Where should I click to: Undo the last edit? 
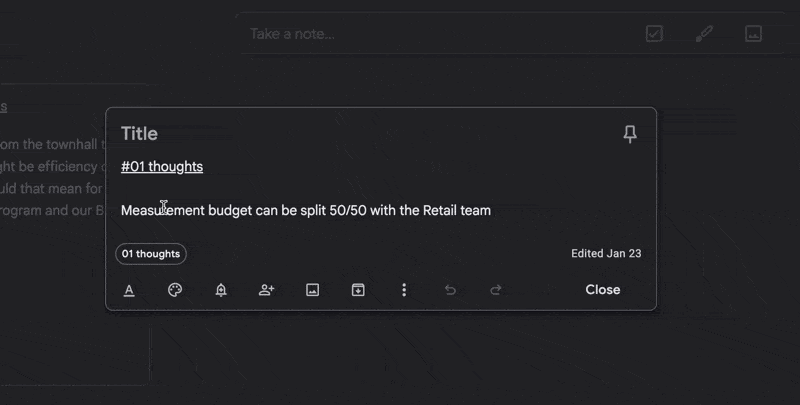click(x=450, y=290)
